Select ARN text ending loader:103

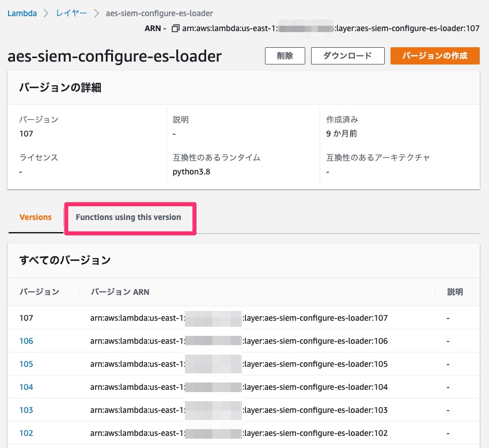tap(239, 410)
